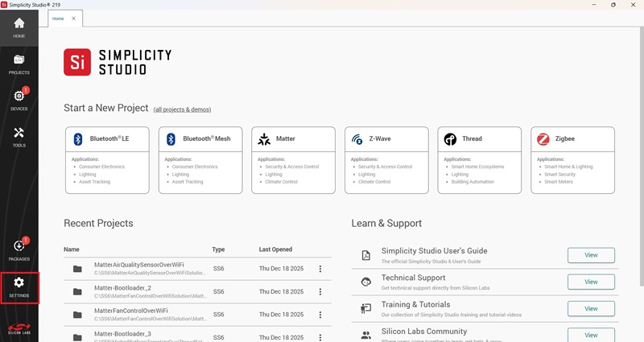Close the Home tab
This screenshot has height=342, width=644.
pos(74,17)
